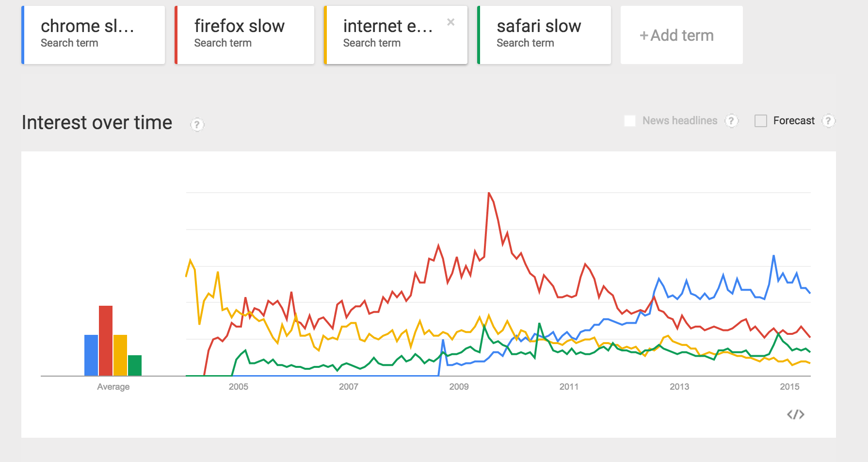Screen dimensions: 868x462
Task: Edit the firefox slow search term
Action: pyautogui.click(x=244, y=35)
